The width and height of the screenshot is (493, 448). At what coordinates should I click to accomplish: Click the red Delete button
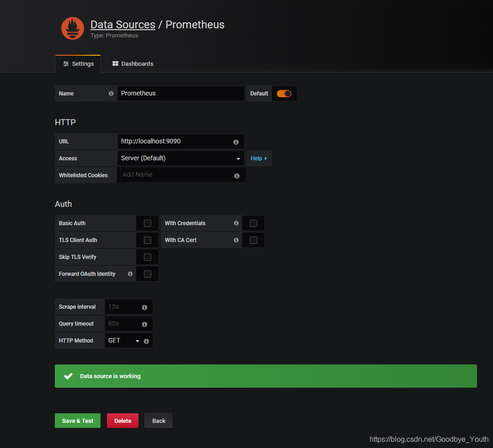[122, 421]
